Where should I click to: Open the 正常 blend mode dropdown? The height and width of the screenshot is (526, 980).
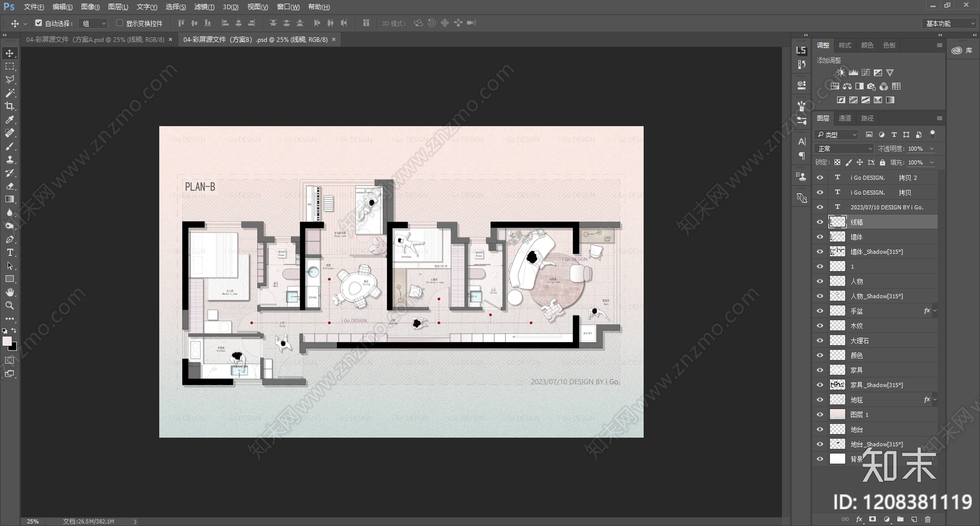coord(845,148)
